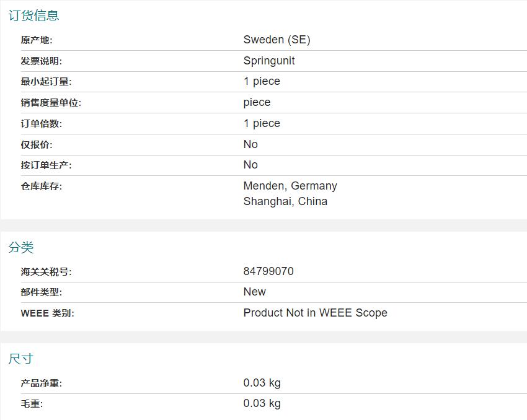Click the customs tariff number 84799070
Screen dimensions: 527x420
click(268, 271)
